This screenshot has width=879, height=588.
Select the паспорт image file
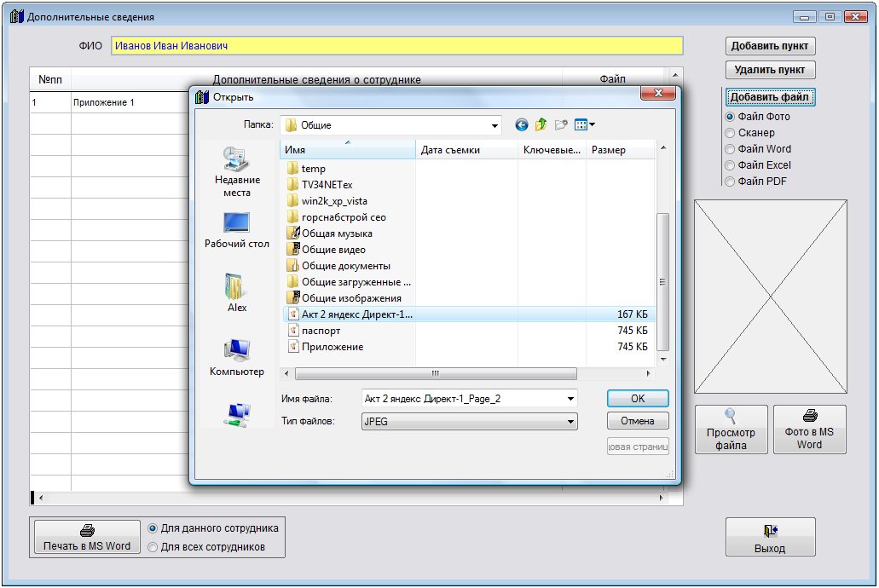[x=321, y=331]
